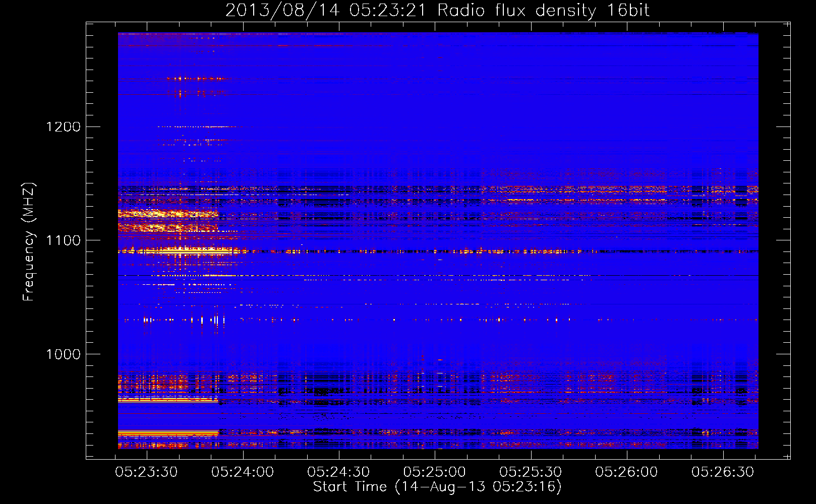Select the 1000 frequency tick label
The height and width of the screenshot is (504, 816).
[63, 354]
